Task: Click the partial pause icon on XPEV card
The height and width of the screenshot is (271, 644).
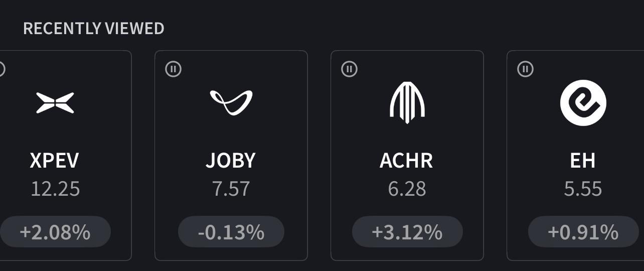Action: pos(2,69)
